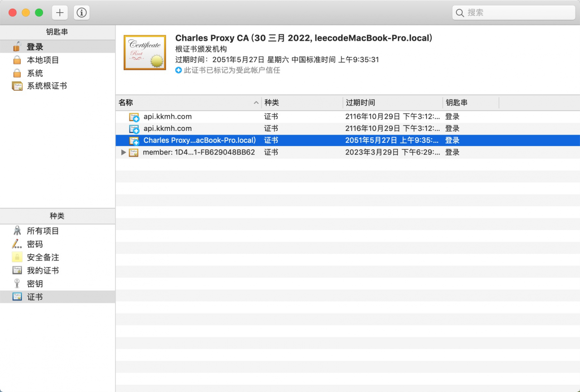
Task: Choose the 系统 keychain in sidebar
Action: point(58,73)
